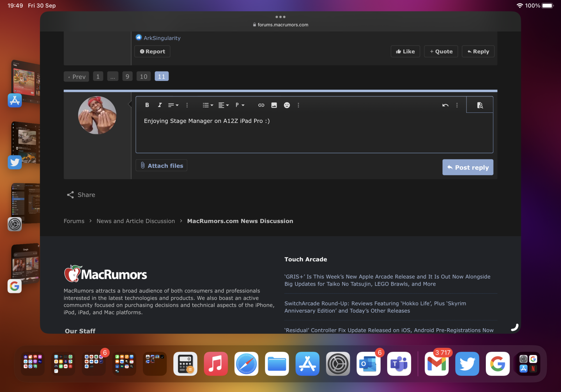This screenshot has height=392, width=561.
Task: Open Google app from the dock
Action: (x=498, y=364)
